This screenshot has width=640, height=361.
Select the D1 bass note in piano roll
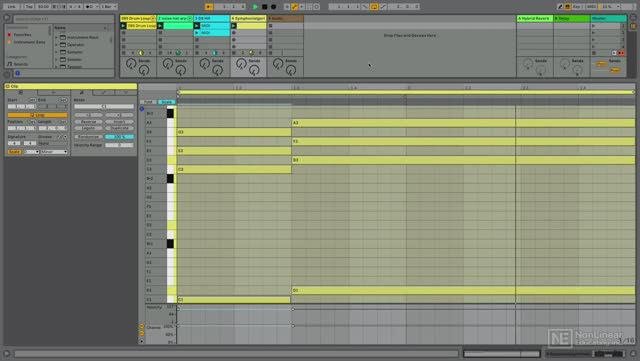(463, 290)
